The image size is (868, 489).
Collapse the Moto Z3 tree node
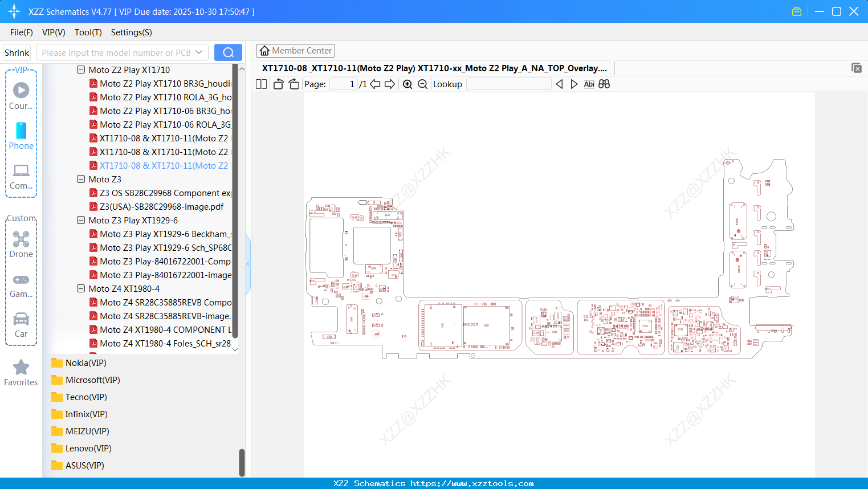[x=81, y=180]
